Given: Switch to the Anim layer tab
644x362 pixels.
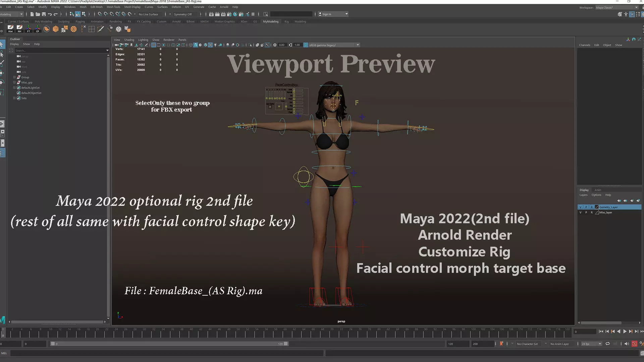Looking at the screenshot, I should pyautogui.click(x=598, y=190).
